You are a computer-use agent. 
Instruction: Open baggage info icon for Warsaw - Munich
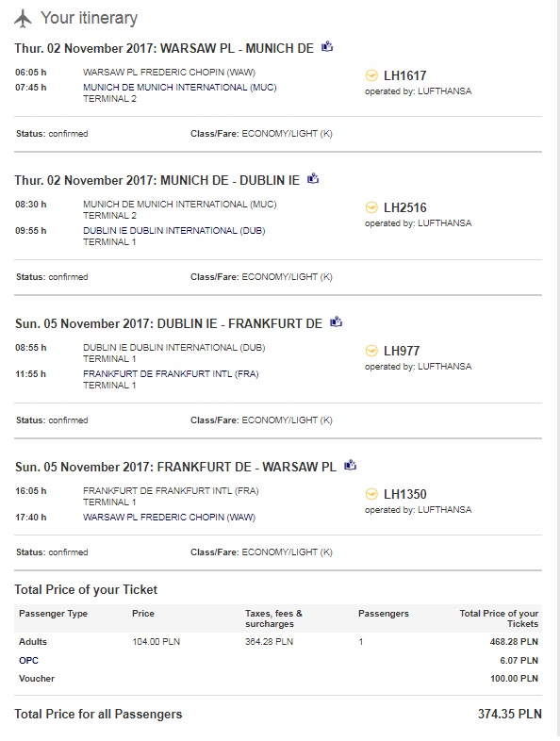[x=327, y=47]
